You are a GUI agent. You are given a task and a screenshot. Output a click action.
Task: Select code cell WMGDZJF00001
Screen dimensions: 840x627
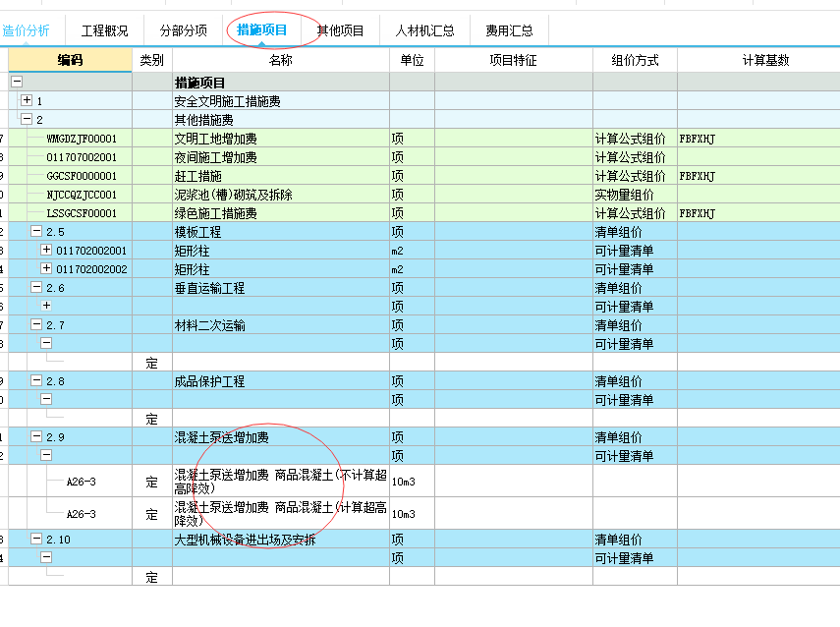82,139
